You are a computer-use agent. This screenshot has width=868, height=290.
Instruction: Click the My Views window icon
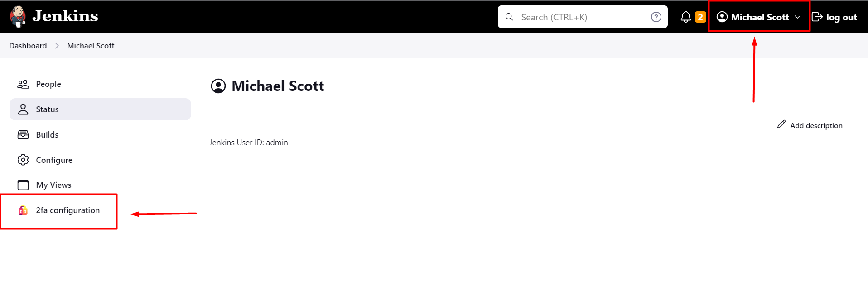[x=23, y=185]
